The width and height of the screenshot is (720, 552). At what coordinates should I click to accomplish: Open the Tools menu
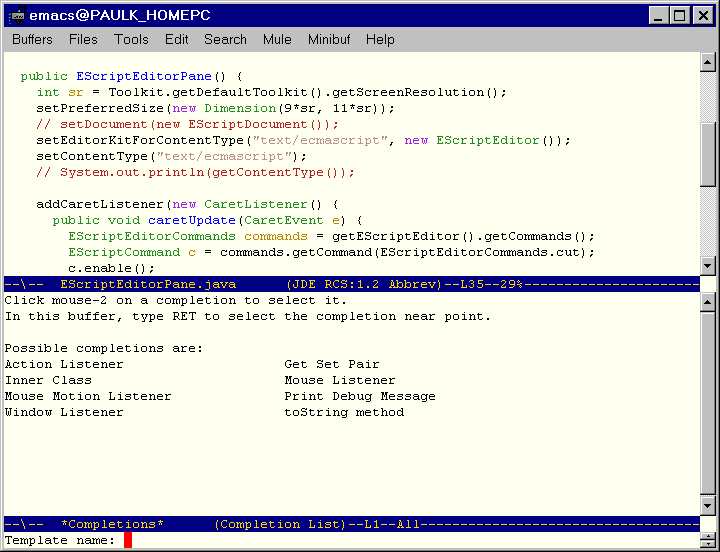click(x=131, y=39)
